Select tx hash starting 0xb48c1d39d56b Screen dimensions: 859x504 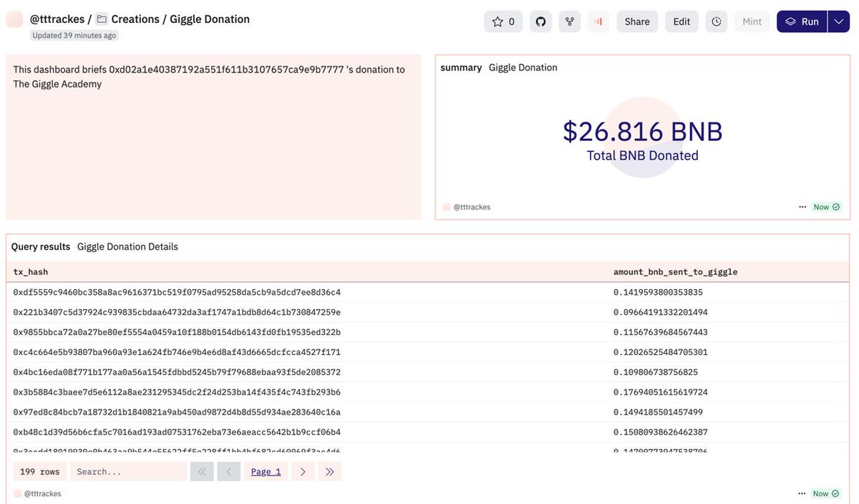(177, 432)
